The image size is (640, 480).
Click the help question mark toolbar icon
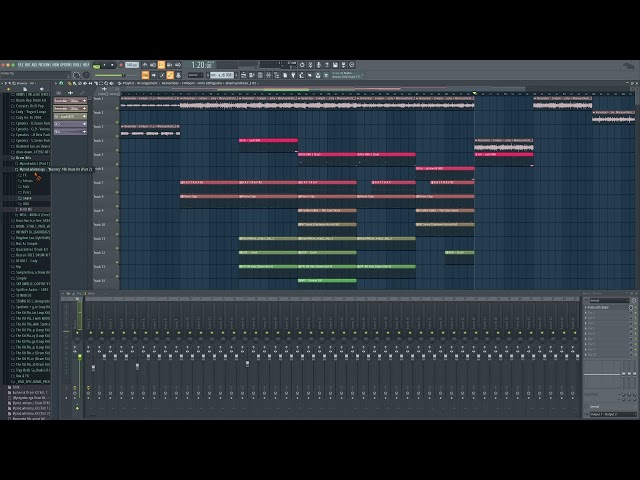click(327, 65)
